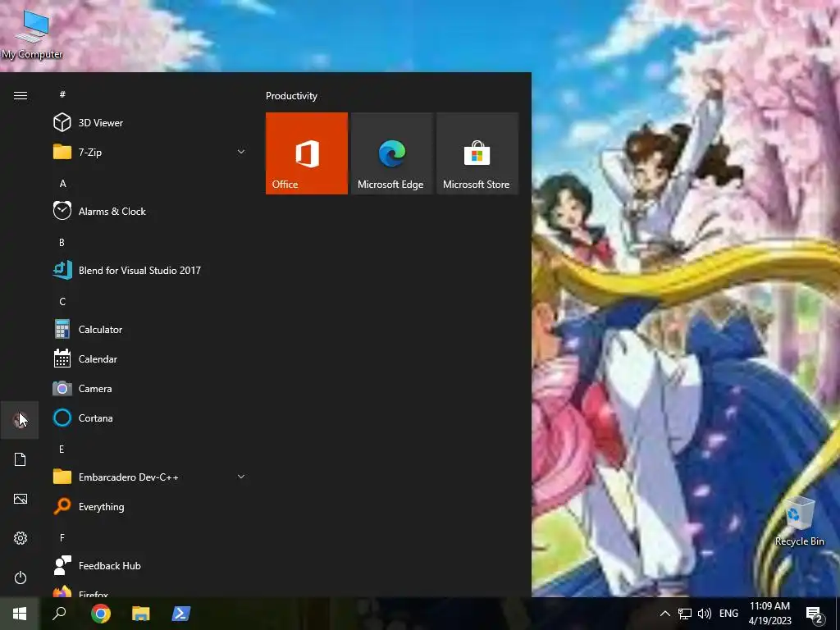
Task: Open Feedback Hub
Action: pyautogui.click(x=149, y=566)
